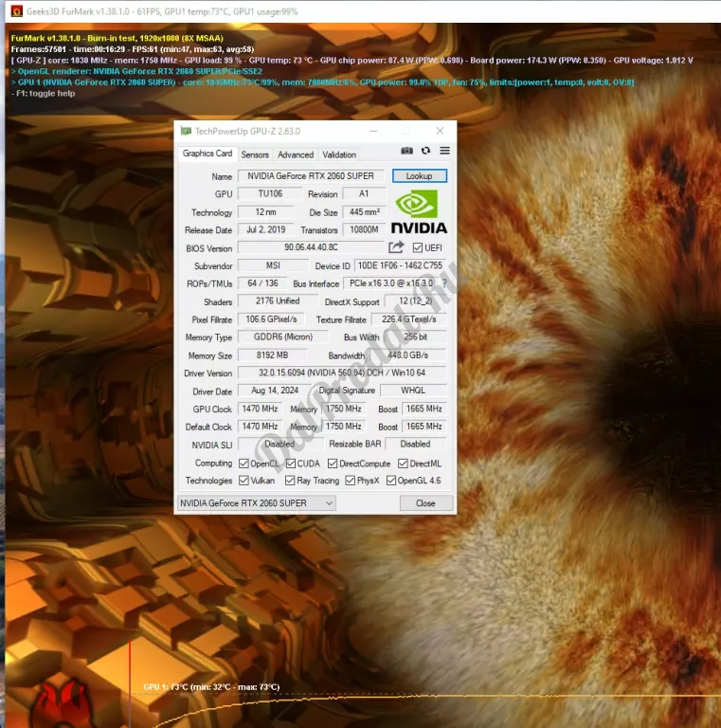
Task: Click the Bus Interface question mark
Action: pos(444,283)
